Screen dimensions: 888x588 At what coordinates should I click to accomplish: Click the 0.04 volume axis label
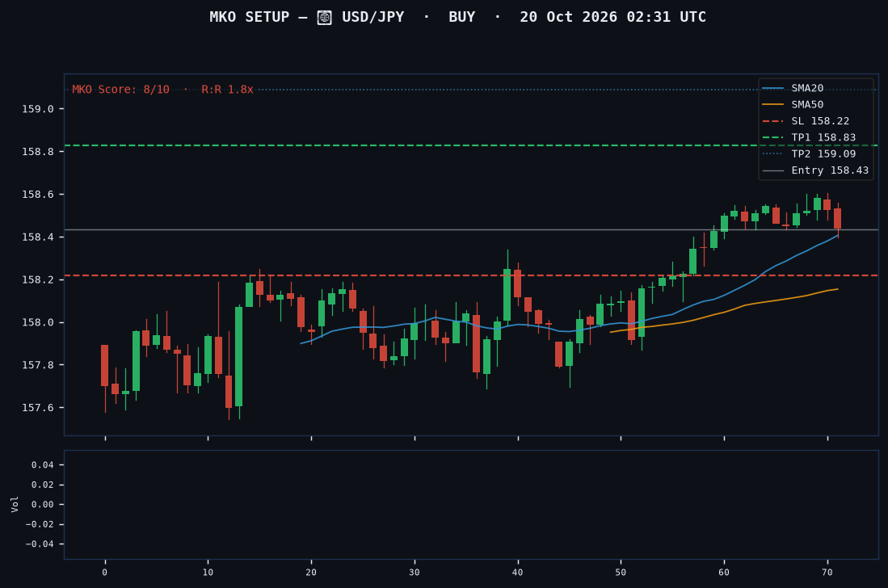[x=43, y=465]
